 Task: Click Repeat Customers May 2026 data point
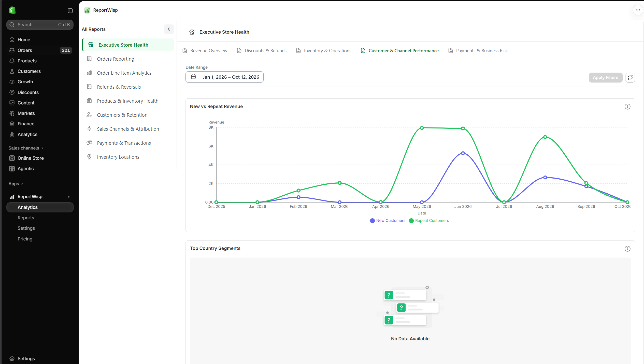[422, 128]
